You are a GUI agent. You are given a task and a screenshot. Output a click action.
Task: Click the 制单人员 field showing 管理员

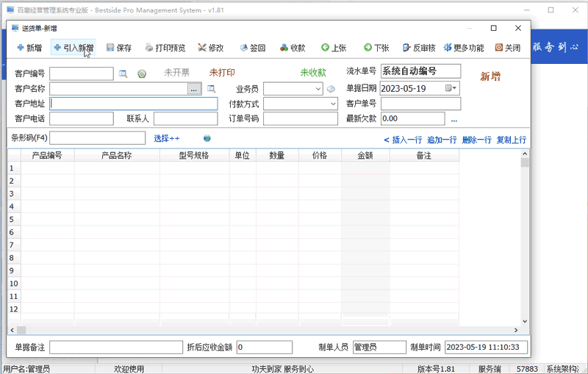pos(379,348)
